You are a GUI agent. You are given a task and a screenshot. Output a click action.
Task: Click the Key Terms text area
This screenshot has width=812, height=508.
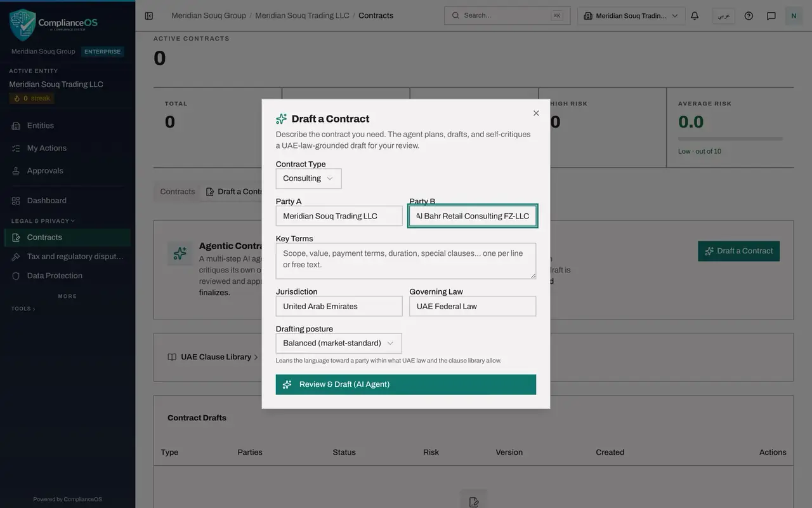[406, 261]
